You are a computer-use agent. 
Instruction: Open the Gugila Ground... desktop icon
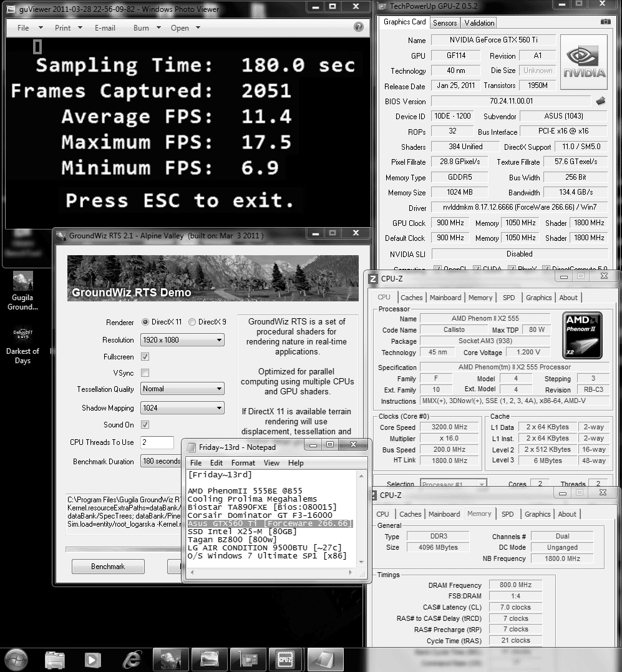(x=22, y=291)
